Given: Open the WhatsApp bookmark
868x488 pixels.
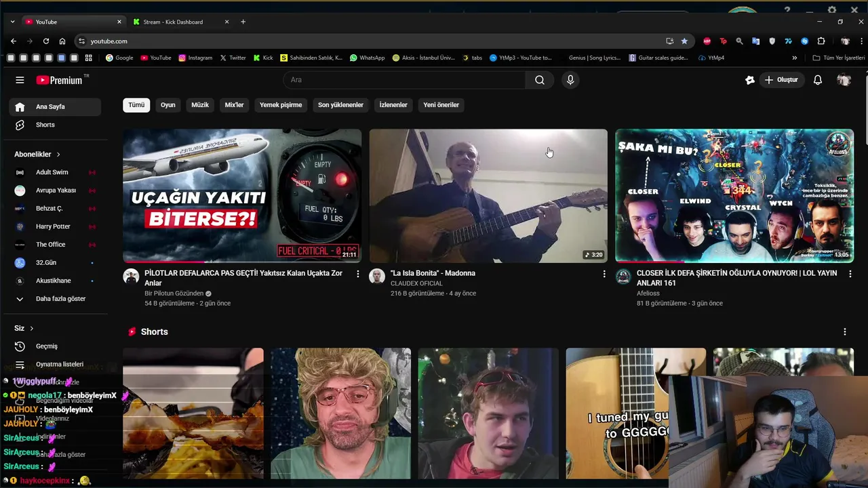Looking at the screenshot, I should click(367, 58).
